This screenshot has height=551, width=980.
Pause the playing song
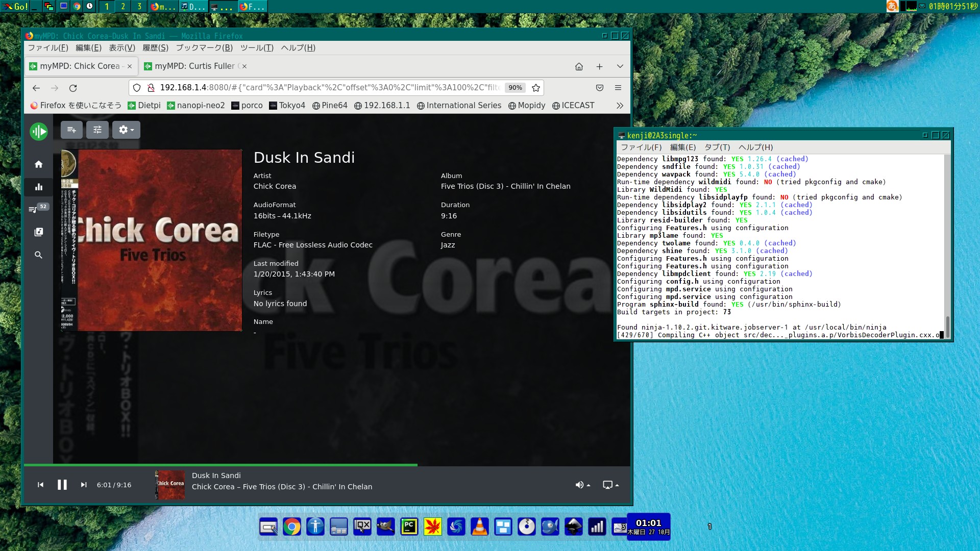[x=62, y=485]
